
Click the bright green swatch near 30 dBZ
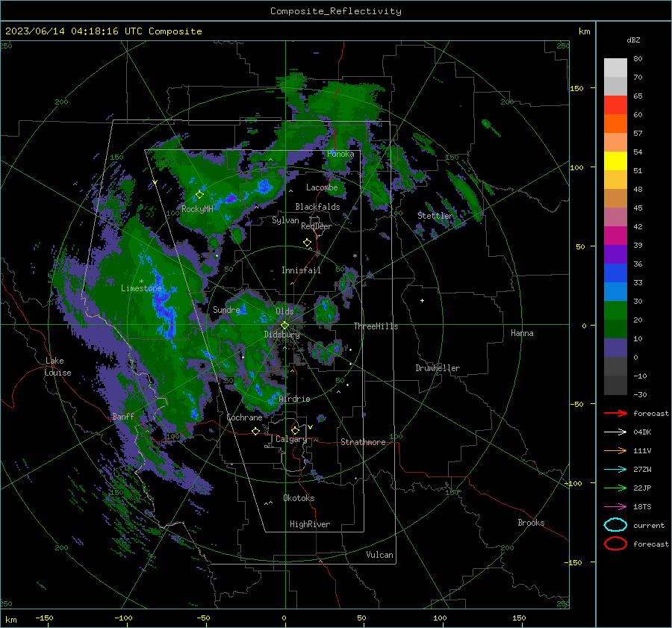pyautogui.click(x=615, y=311)
